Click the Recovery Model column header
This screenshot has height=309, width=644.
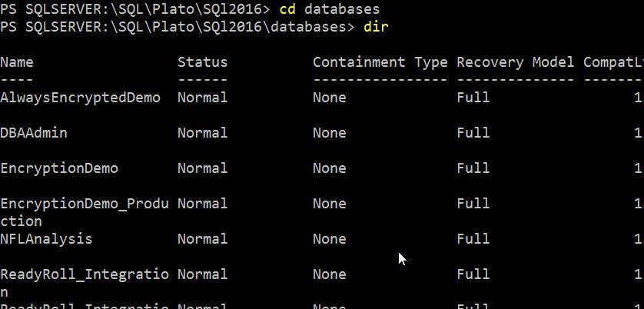point(515,62)
